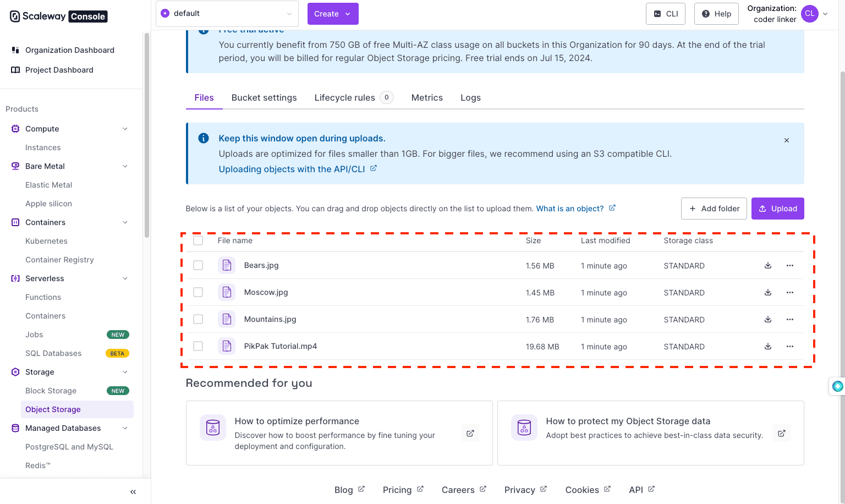Check the Mountains.jpg checkbox
The width and height of the screenshot is (845, 504).
(198, 319)
